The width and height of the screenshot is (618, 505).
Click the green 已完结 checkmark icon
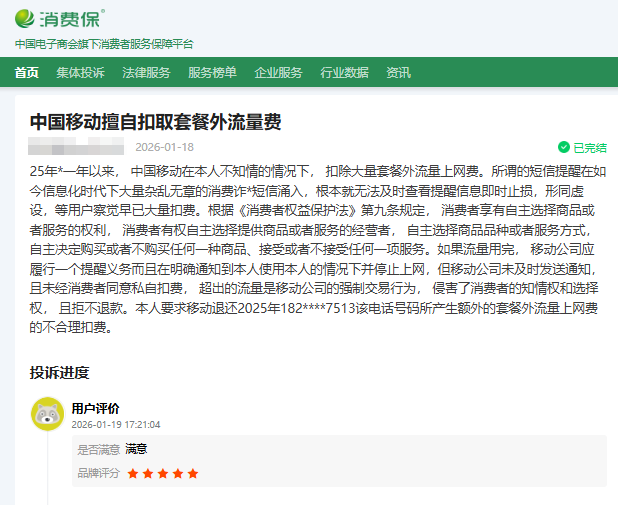563,147
